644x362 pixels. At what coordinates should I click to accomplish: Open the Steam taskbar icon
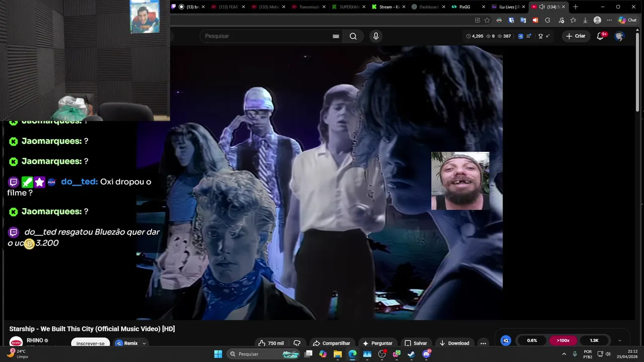click(x=411, y=354)
